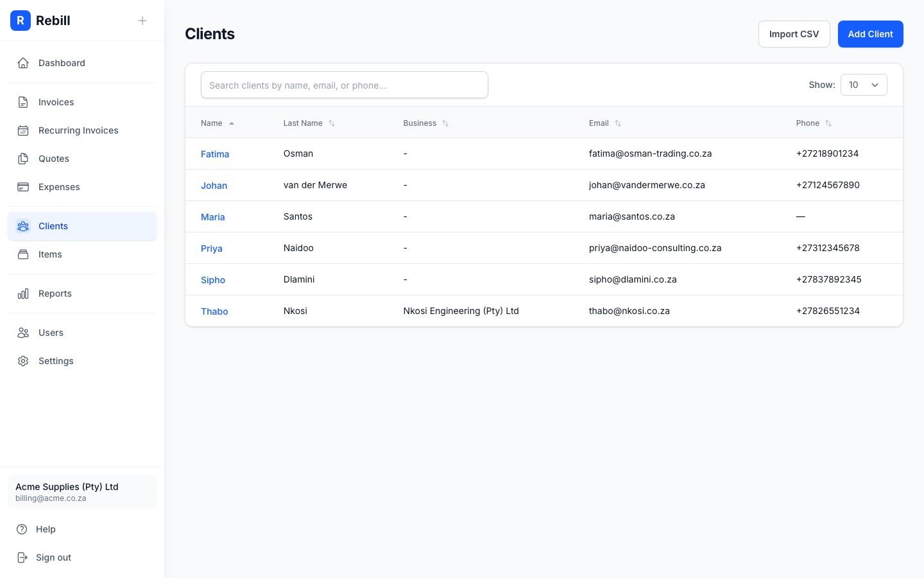Expand the Business column sort control
The image size is (924, 578).
click(445, 123)
